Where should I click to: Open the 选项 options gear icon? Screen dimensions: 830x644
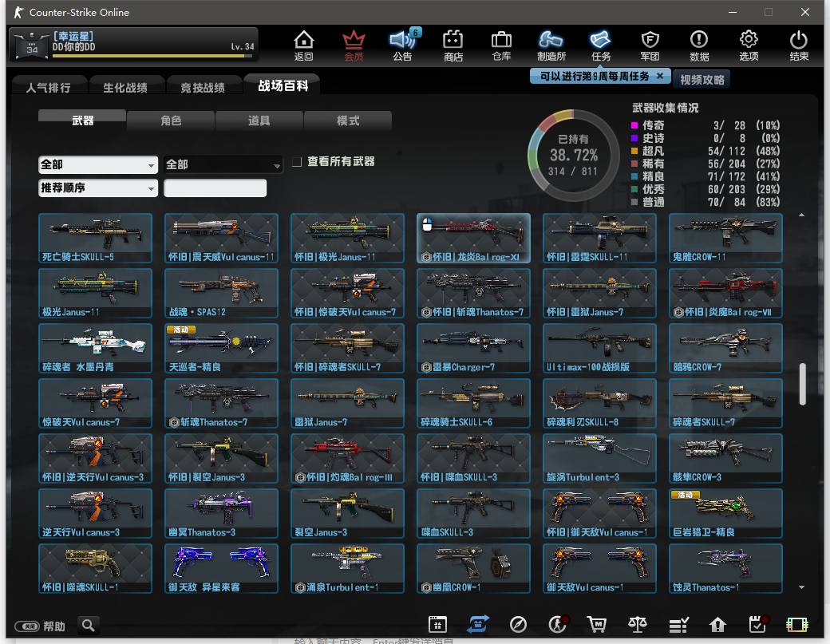pos(749,45)
